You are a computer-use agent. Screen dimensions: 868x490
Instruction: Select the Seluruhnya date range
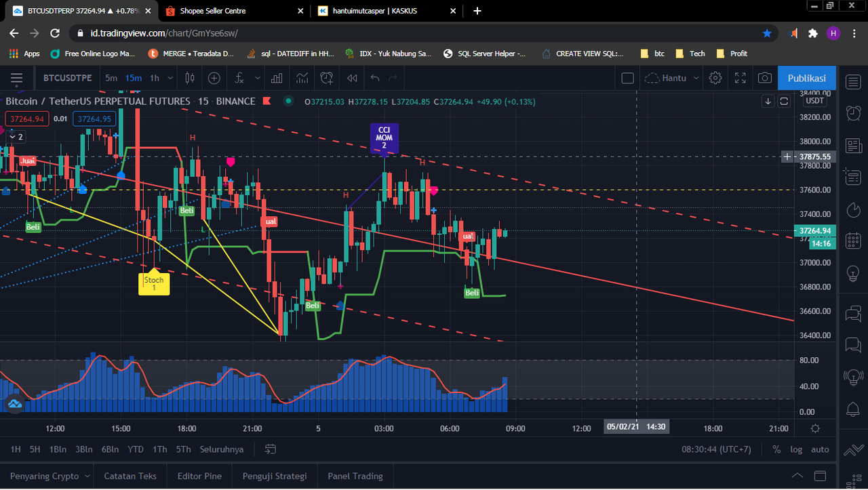[x=221, y=449]
